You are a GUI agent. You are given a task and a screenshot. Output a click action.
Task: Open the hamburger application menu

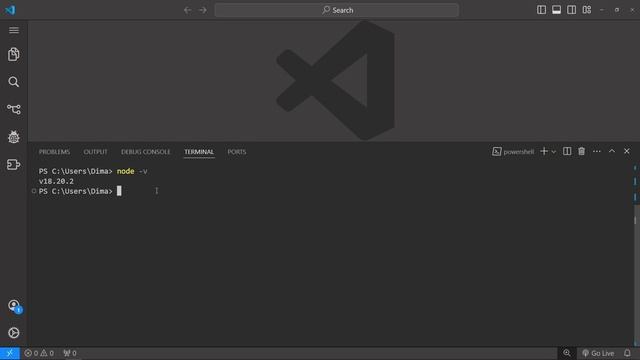[x=14, y=30]
